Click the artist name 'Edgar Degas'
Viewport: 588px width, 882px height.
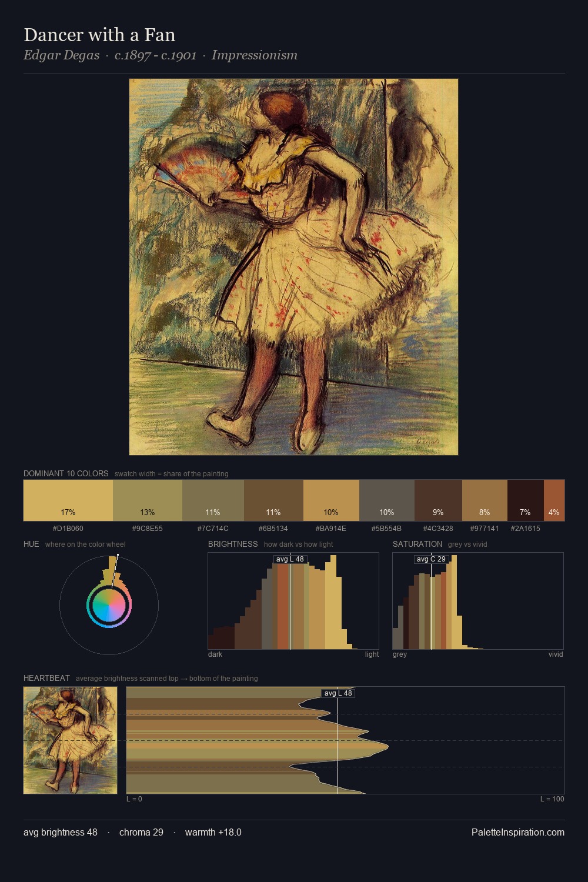point(61,55)
